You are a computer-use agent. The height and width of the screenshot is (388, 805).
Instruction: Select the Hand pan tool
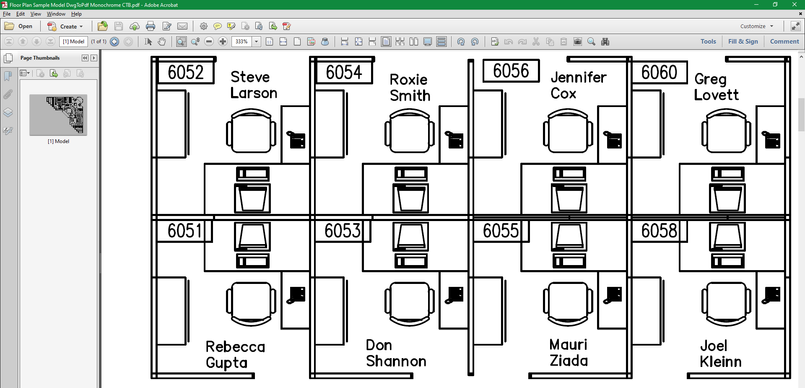click(162, 42)
